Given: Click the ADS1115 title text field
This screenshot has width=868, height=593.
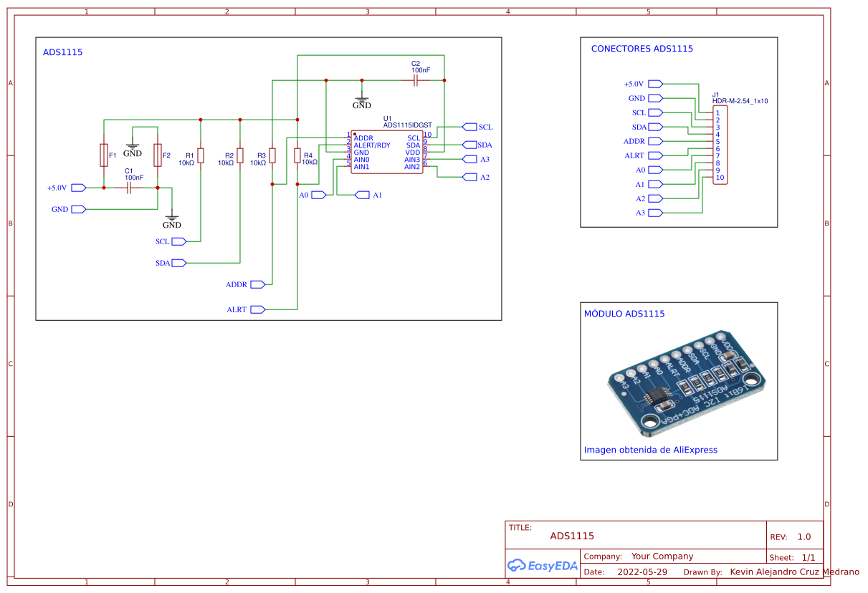Looking at the screenshot, I should pyautogui.click(x=572, y=536).
